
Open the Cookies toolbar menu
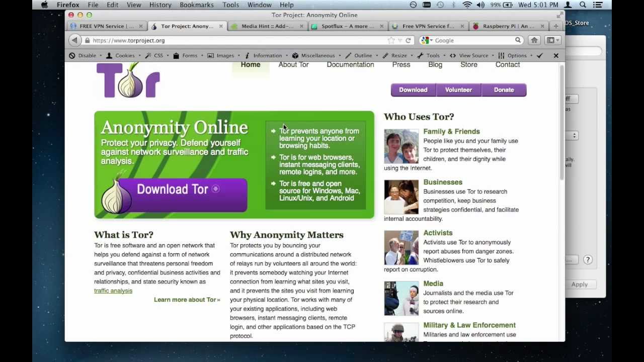pos(122,56)
